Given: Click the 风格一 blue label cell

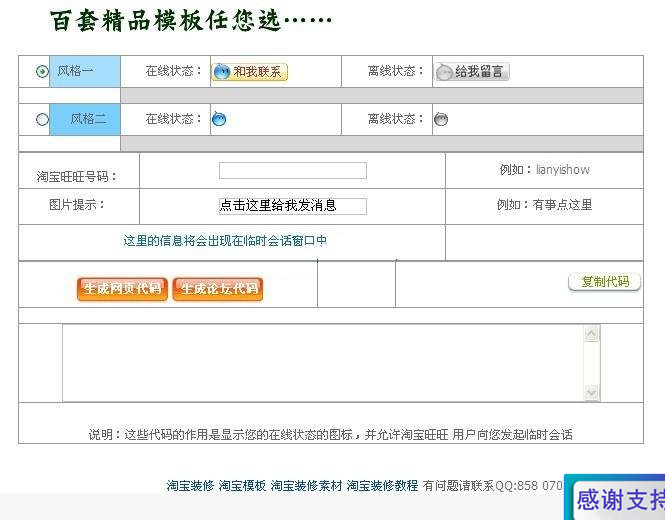Looking at the screenshot, I should 85,71.
